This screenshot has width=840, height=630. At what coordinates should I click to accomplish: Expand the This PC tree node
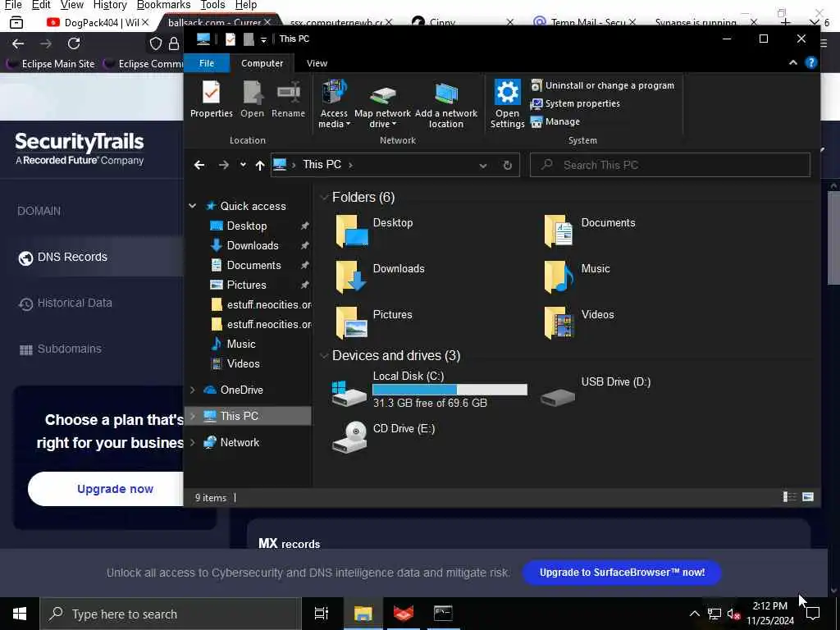coord(192,416)
